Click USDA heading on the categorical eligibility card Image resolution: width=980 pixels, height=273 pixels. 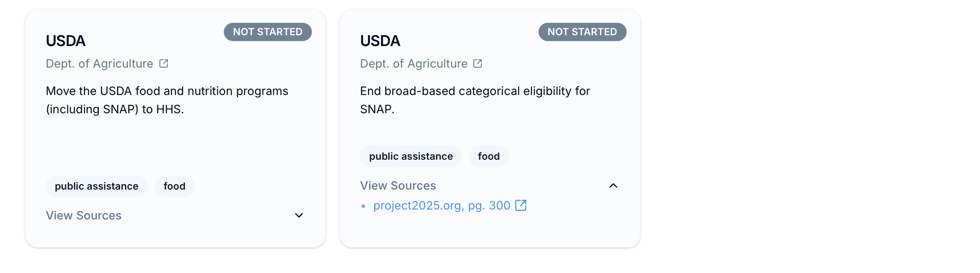coord(380,41)
